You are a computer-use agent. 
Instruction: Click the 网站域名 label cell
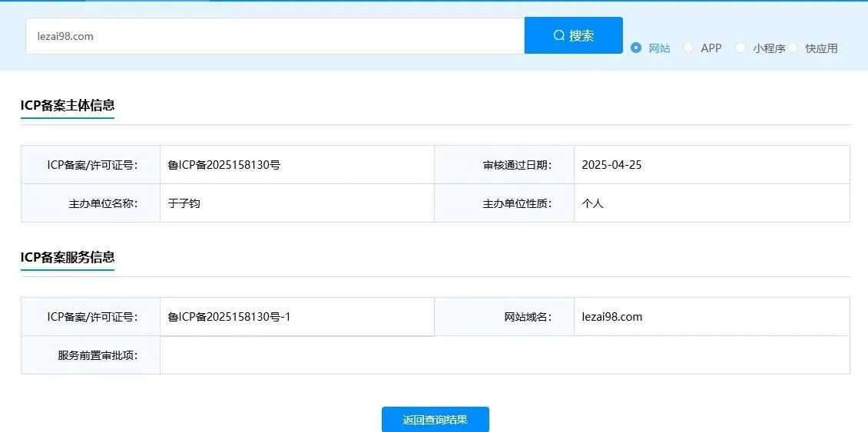[505, 317]
